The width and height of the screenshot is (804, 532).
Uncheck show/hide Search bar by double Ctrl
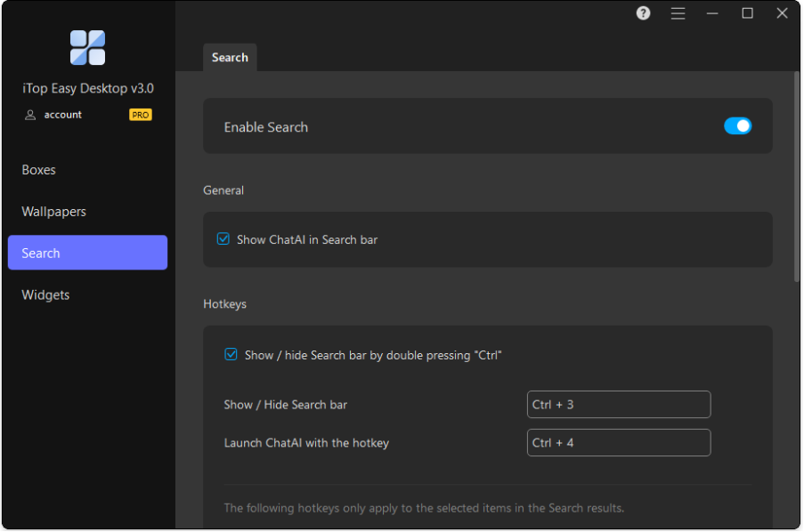tap(231, 355)
